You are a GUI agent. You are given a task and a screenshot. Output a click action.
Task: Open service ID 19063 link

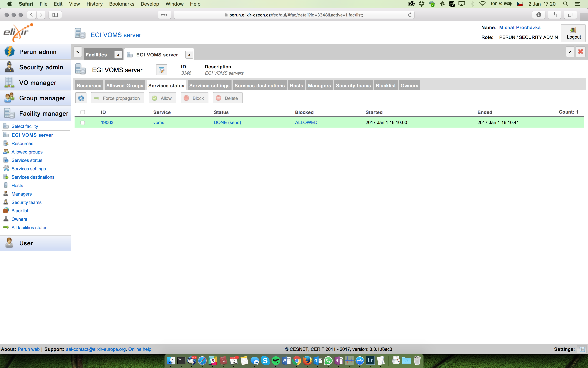(107, 123)
